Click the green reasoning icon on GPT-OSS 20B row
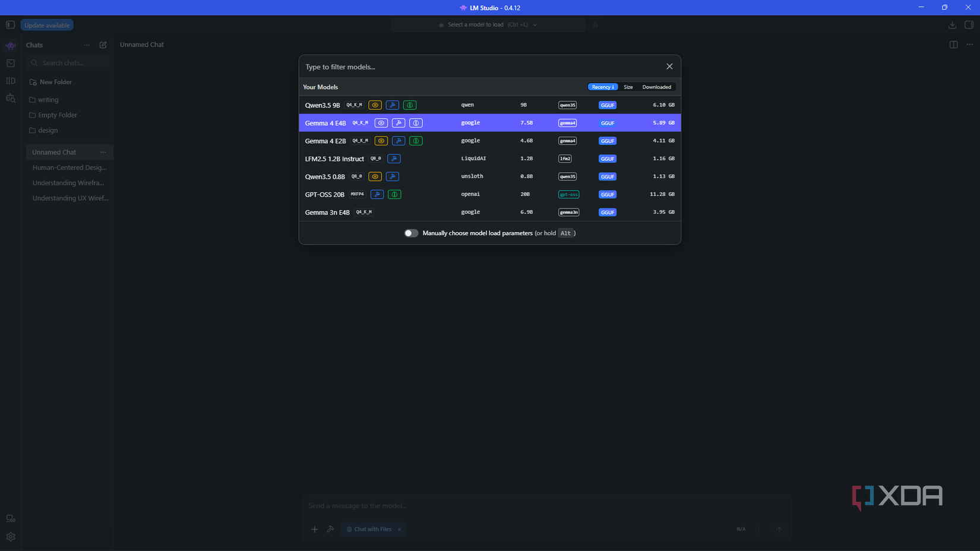 (x=394, y=194)
